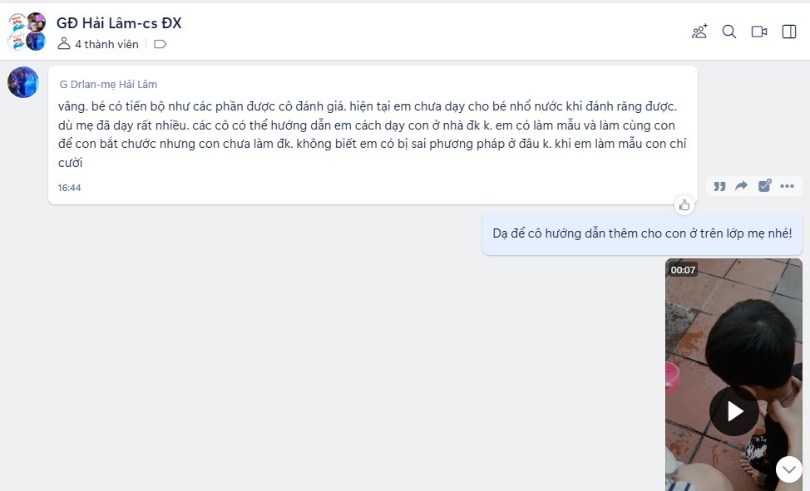Like the message with thumbs-up icon
This screenshot has height=491, width=810.
tap(684, 205)
